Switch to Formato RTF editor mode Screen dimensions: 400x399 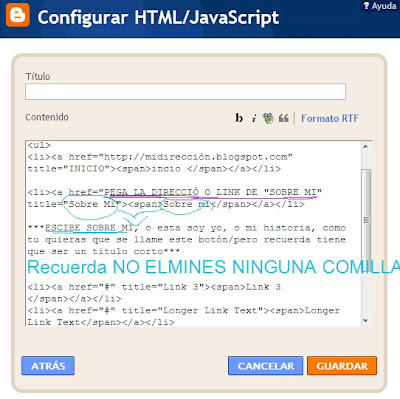pos(330,118)
